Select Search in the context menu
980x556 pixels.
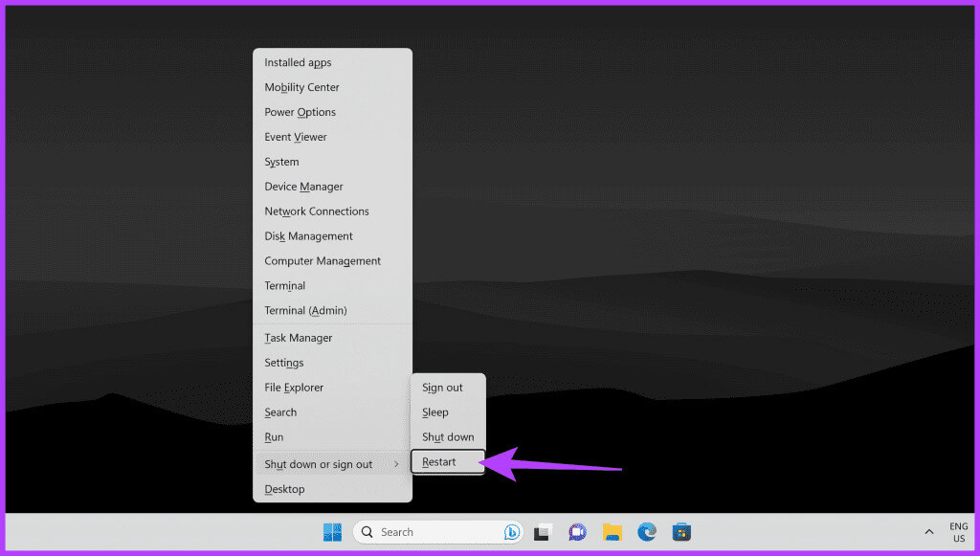332,412
